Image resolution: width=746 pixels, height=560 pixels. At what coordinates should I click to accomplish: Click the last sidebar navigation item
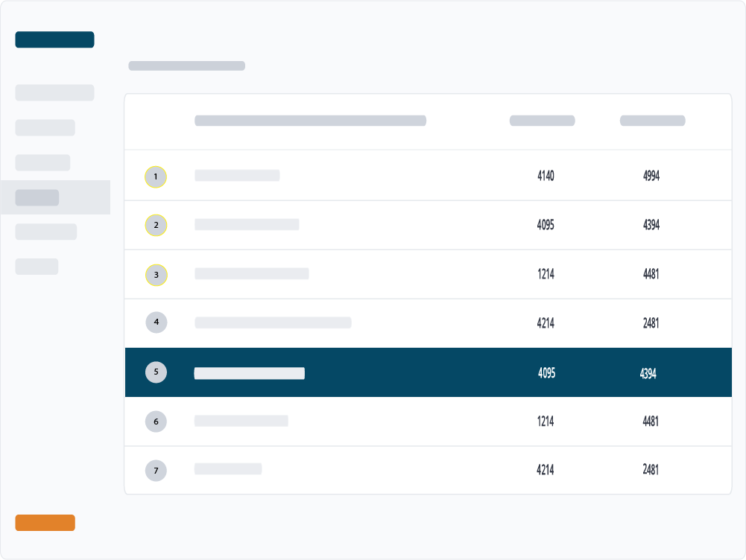click(x=37, y=266)
